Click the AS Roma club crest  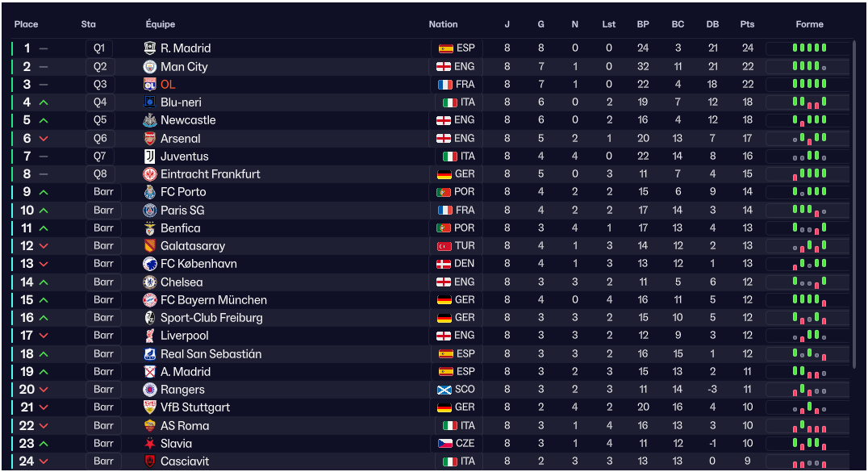(149, 426)
